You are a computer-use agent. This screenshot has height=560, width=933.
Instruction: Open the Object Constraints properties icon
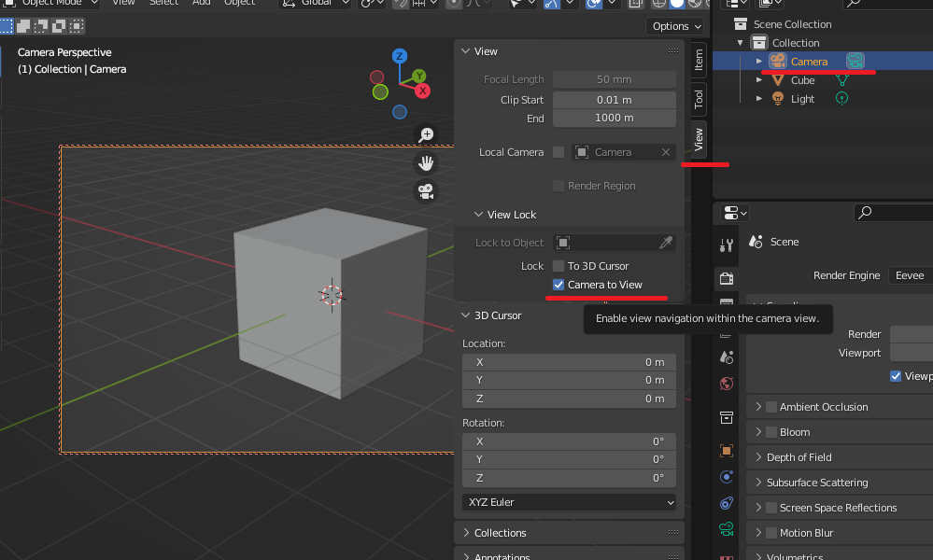coord(727,503)
